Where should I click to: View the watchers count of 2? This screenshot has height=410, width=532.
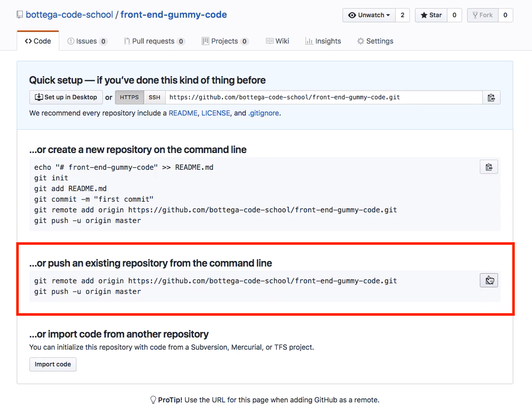[x=403, y=15]
